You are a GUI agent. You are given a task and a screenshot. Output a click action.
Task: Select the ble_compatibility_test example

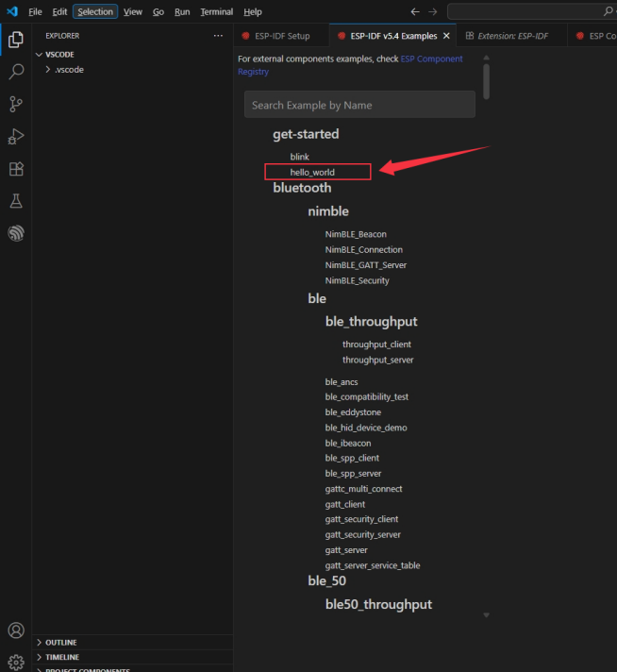[367, 396]
